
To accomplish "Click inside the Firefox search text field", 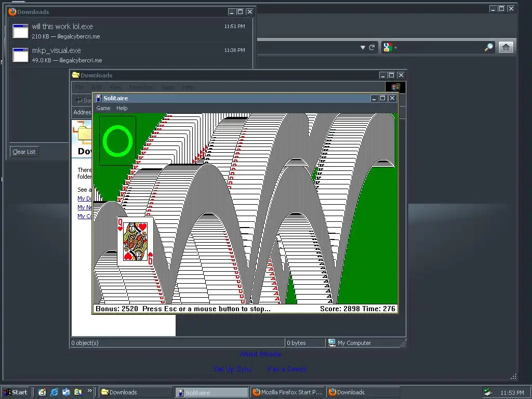I will [441, 47].
